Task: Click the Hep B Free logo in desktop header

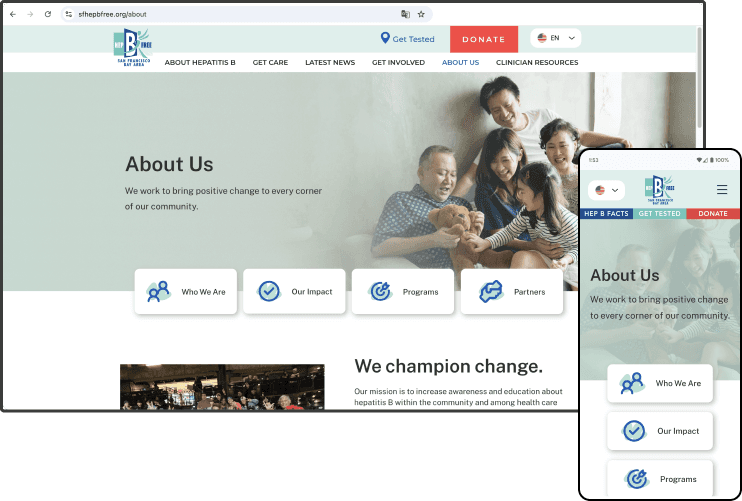Action: [133, 47]
